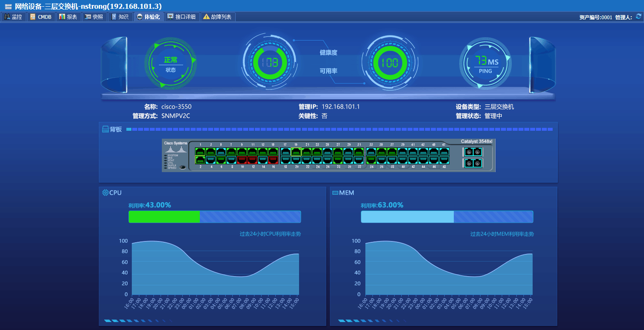The image size is (644, 330).
Task: Click the CPU utilization progress bar
Action: (x=215, y=217)
